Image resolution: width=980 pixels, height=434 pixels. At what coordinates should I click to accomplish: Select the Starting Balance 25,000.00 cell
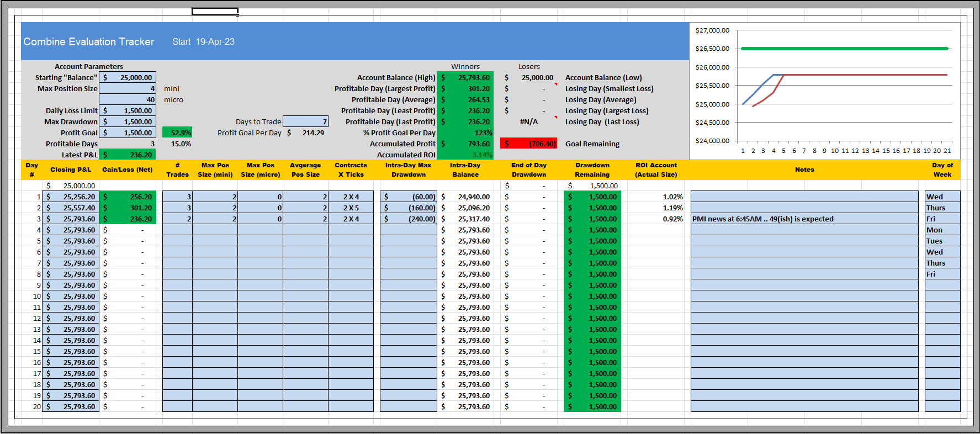coord(128,77)
